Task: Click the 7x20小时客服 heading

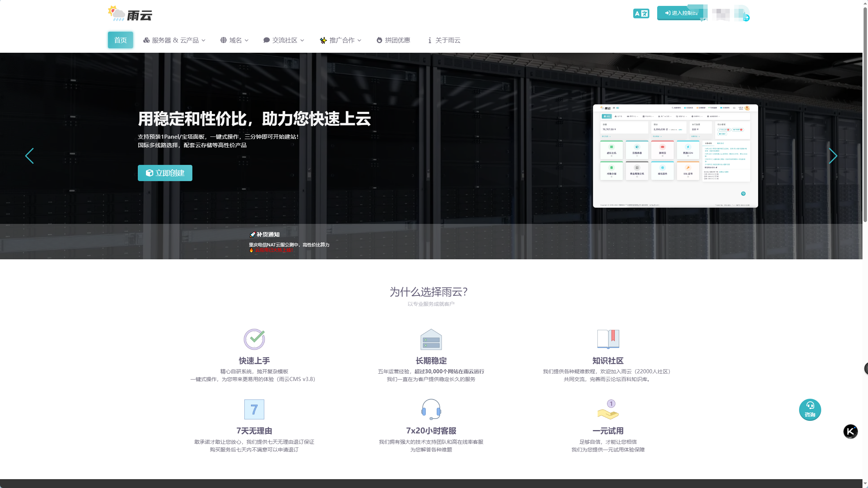Action: click(x=431, y=431)
